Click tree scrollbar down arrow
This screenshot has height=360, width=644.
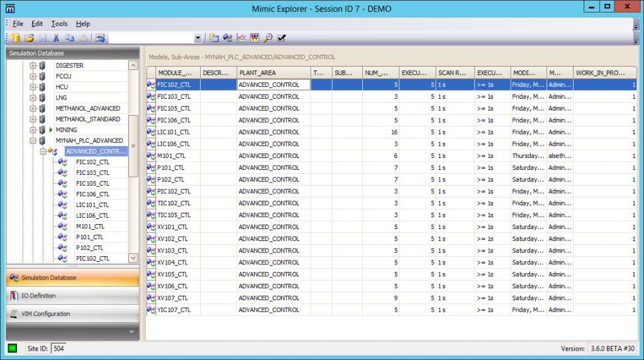(x=133, y=258)
